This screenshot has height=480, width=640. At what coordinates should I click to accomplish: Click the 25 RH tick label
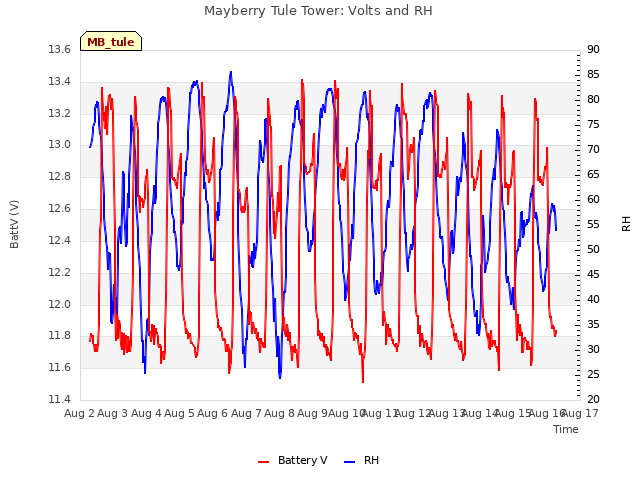click(593, 374)
